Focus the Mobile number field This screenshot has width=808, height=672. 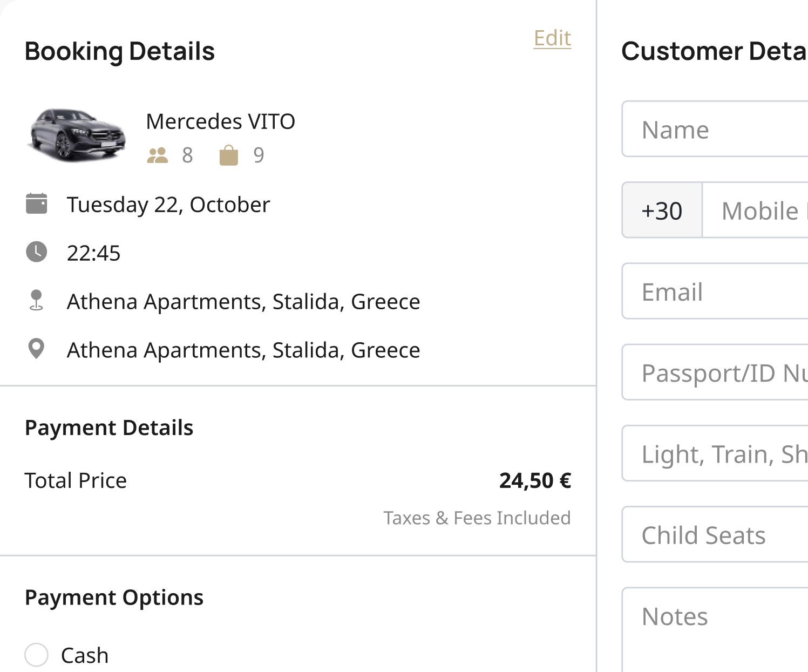coord(756,210)
